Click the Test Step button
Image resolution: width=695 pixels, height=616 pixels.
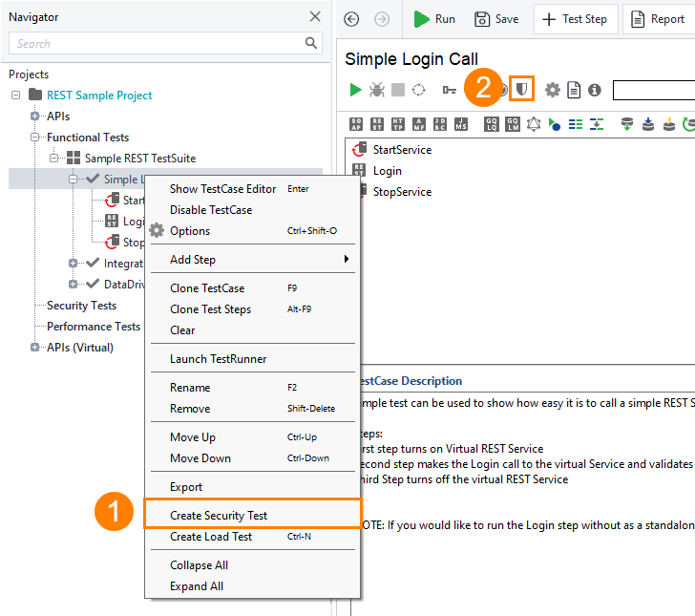click(576, 19)
